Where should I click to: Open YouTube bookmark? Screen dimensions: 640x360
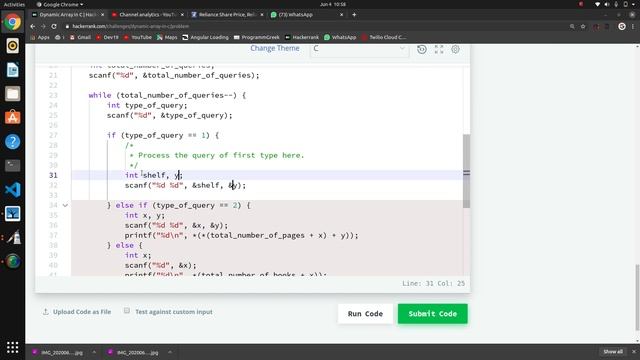pos(138,37)
